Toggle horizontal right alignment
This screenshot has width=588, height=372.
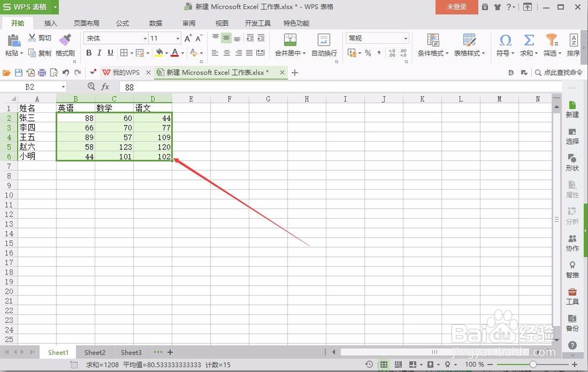coord(238,53)
